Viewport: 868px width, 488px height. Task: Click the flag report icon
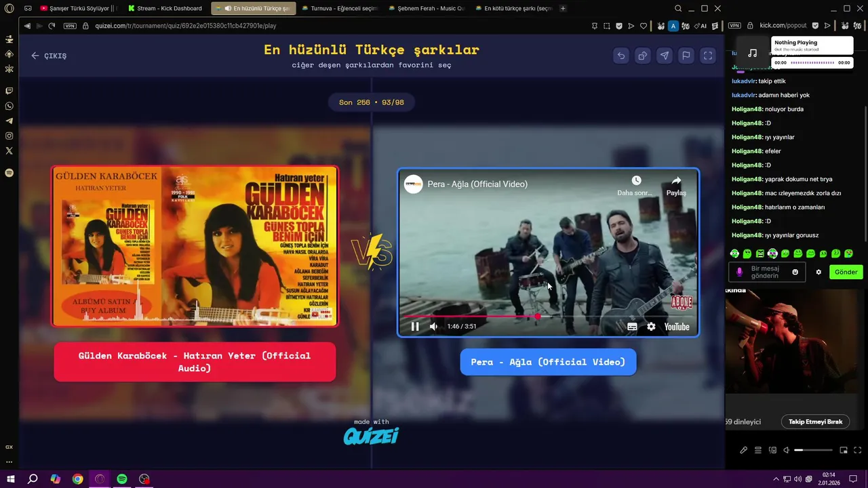(x=686, y=56)
